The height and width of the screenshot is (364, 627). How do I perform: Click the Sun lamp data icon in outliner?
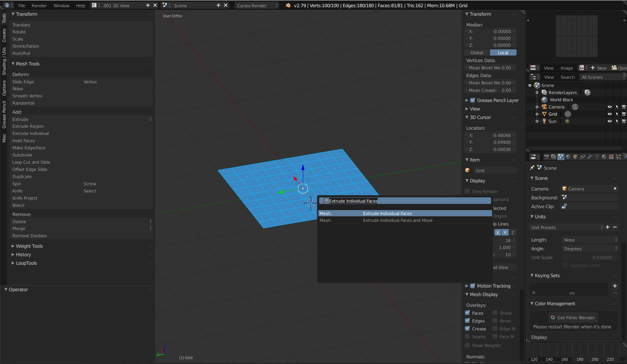pyautogui.click(x=567, y=121)
